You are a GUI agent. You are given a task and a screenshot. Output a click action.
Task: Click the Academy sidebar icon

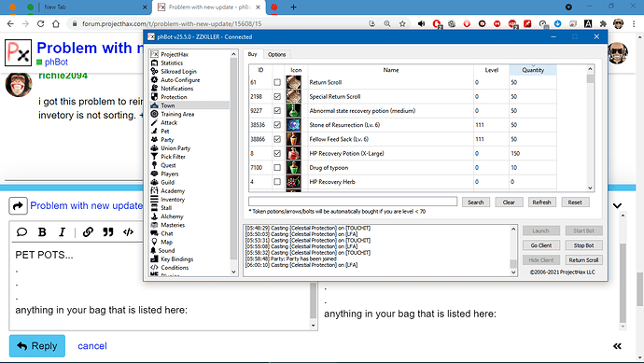click(154, 191)
